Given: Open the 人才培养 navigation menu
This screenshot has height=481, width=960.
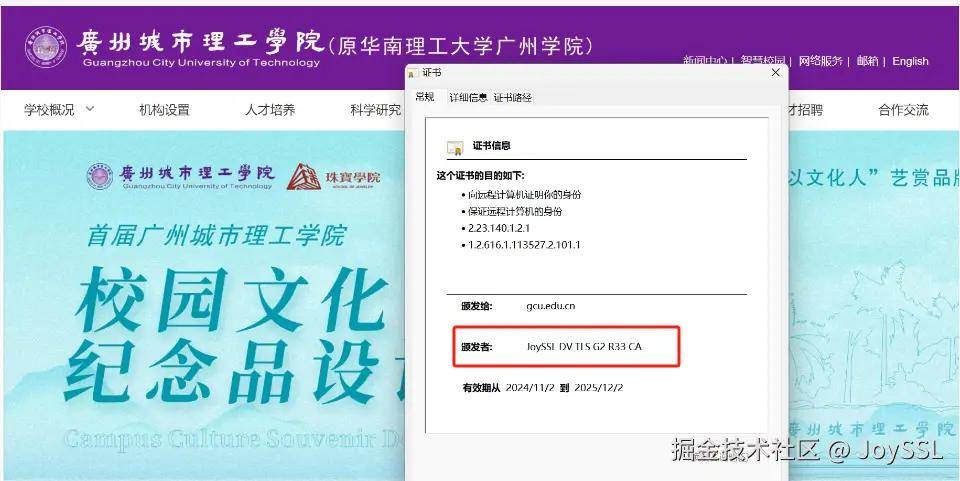Looking at the screenshot, I should tap(270, 110).
